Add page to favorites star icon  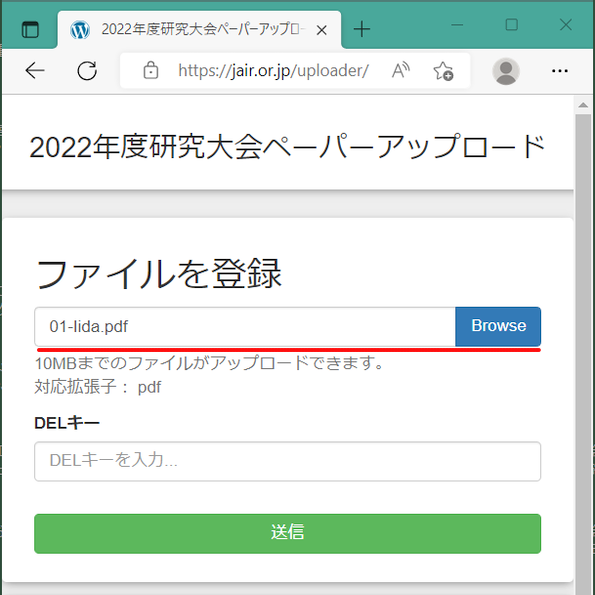click(443, 71)
